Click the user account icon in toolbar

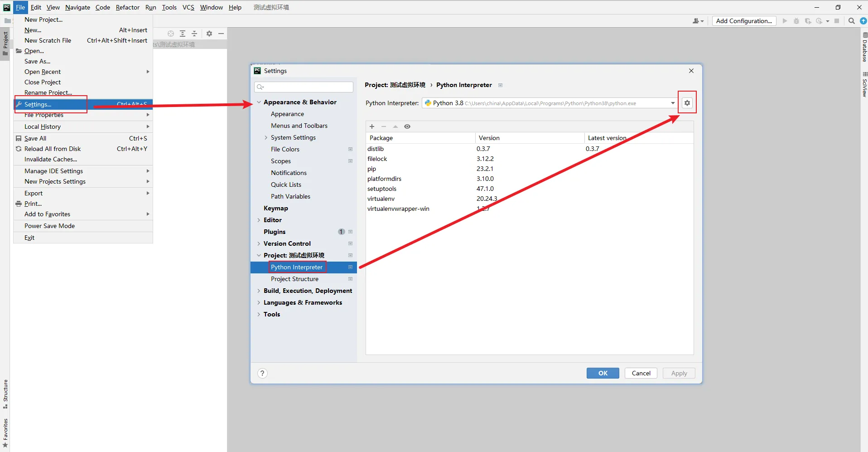tap(698, 21)
